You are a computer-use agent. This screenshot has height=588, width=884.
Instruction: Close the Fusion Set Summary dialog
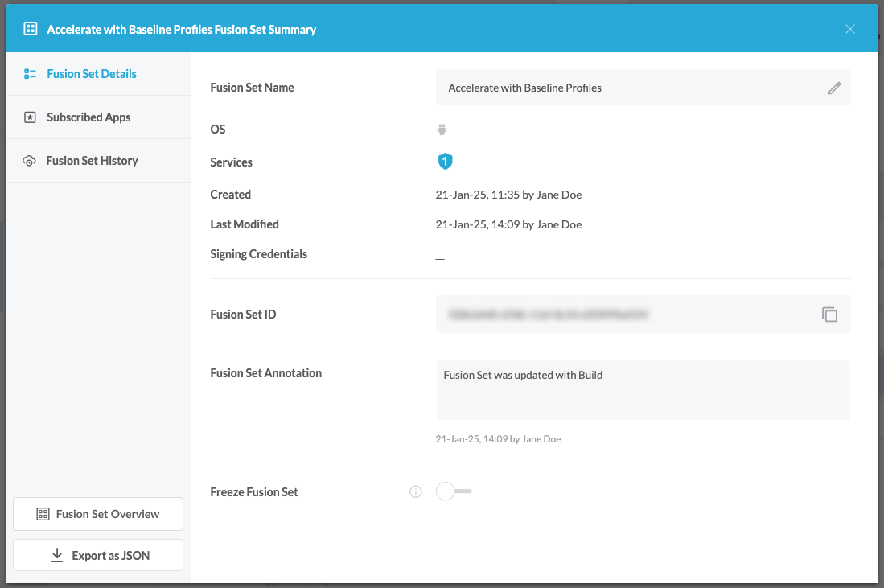(x=849, y=28)
